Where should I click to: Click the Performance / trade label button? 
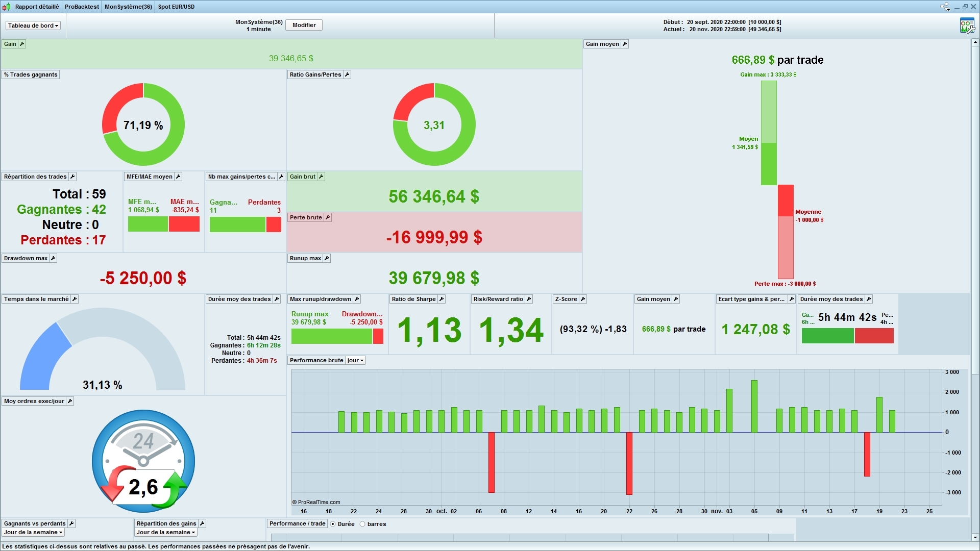[297, 523]
